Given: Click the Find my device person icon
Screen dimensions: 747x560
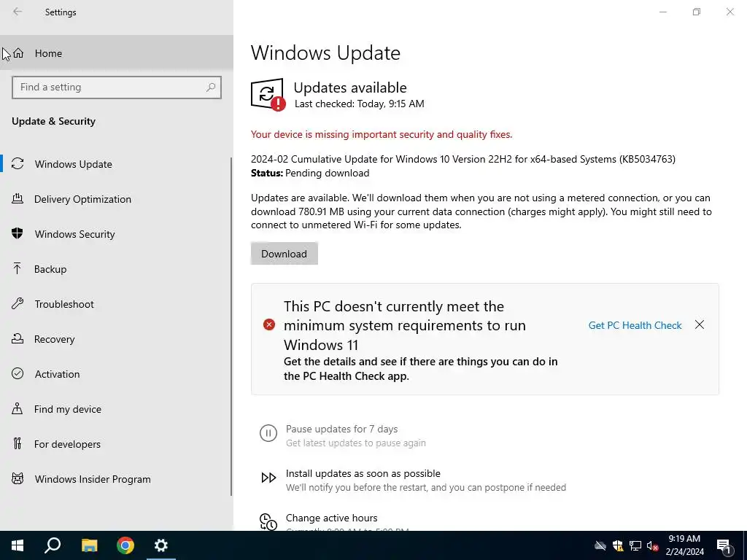Looking at the screenshot, I should 18,408.
